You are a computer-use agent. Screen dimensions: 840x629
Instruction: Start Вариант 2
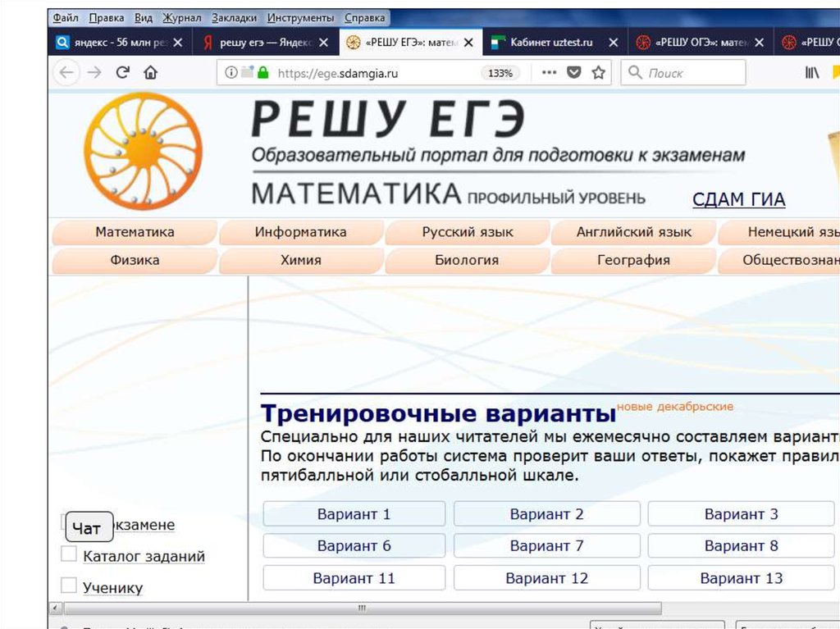pyautogui.click(x=547, y=514)
